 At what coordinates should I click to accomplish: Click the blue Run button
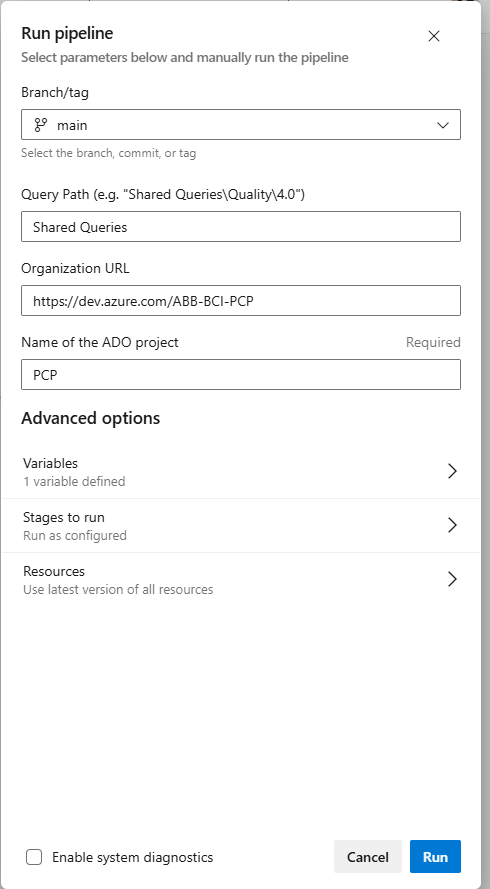[x=435, y=857]
